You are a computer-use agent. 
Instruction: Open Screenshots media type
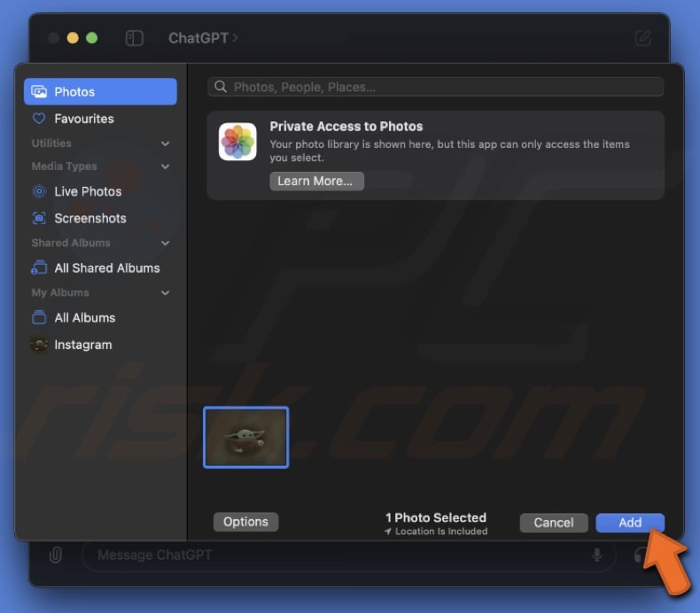click(x=90, y=218)
